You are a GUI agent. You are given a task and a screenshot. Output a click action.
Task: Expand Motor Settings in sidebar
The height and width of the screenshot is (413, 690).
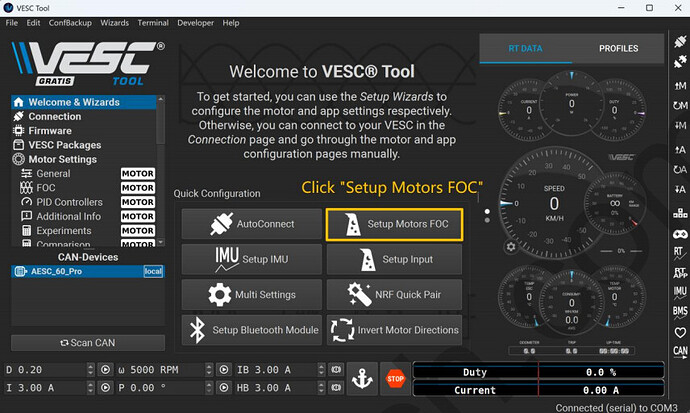pyautogui.click(x=84, y=159)
